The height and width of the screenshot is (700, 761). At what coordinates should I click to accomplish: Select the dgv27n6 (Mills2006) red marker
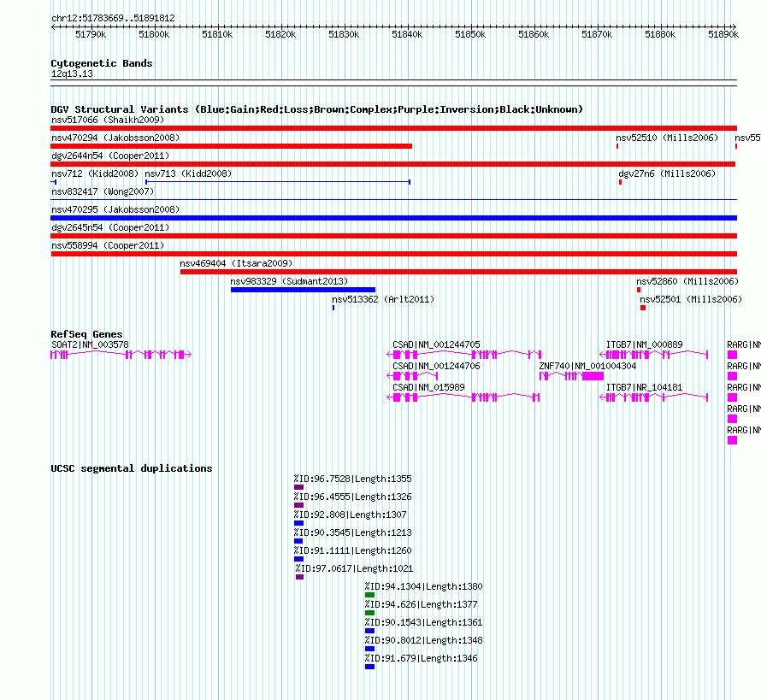click(620, 182)
